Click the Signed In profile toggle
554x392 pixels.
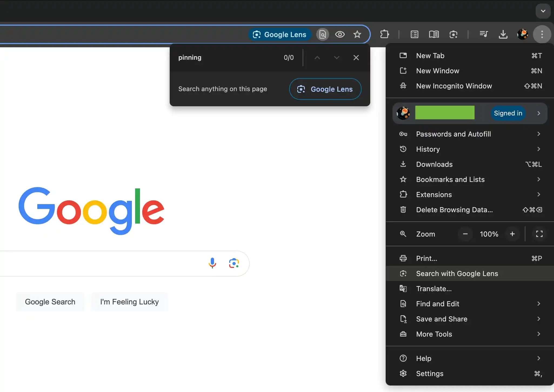click(x=508, y=113)
